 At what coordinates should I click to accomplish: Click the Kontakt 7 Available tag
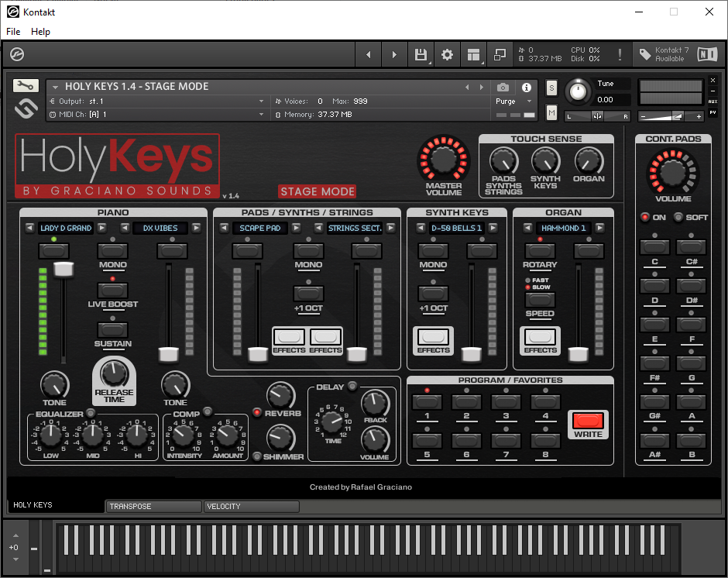pyautogui.click(x=664, y=54)
